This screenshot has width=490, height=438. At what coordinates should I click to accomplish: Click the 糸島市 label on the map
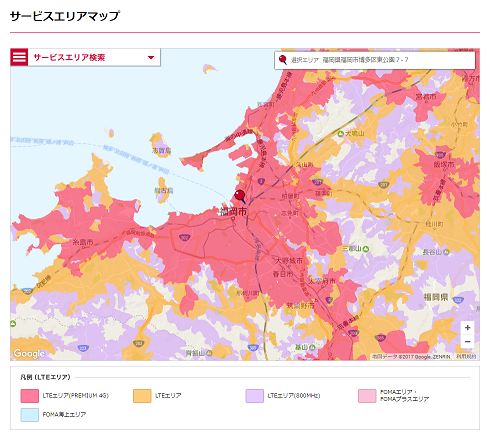pyautogui.click(x=83, y=242)
